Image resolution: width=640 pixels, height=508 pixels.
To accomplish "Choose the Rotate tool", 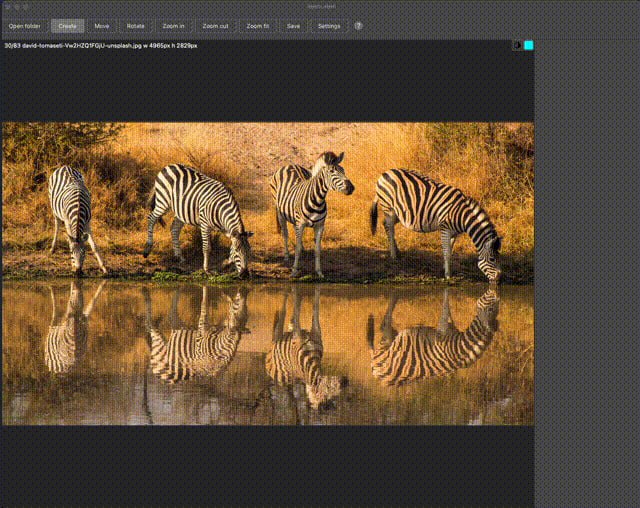I will pos(135,26).
